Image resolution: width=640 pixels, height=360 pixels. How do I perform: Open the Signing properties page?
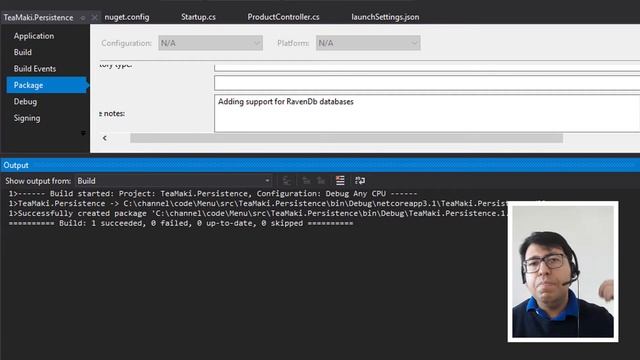(x=27, y=118)
